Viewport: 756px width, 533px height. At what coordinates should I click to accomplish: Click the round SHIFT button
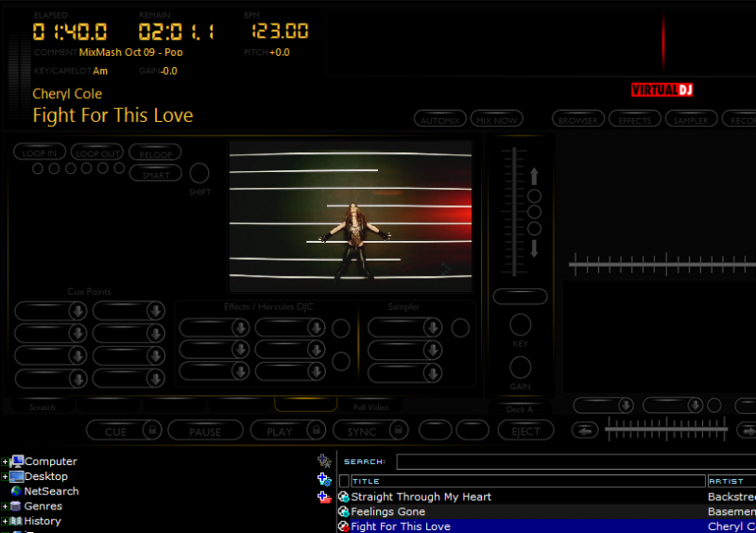click(199, 173)
